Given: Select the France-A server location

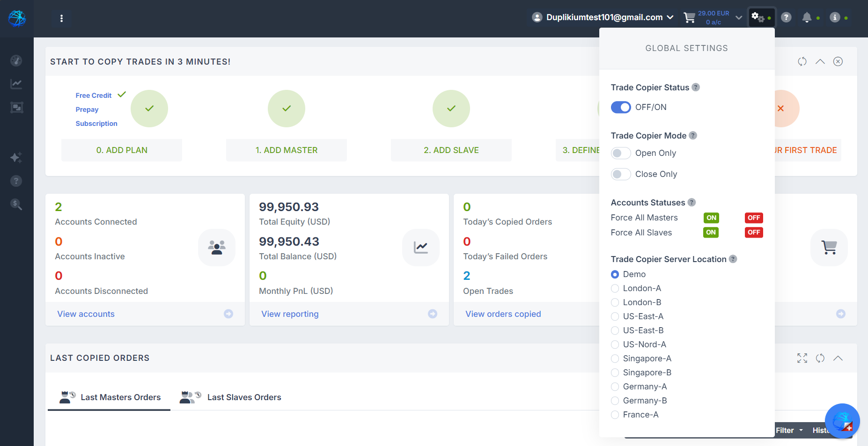Looking at the screenshot, I should click(x=615, y=415).
